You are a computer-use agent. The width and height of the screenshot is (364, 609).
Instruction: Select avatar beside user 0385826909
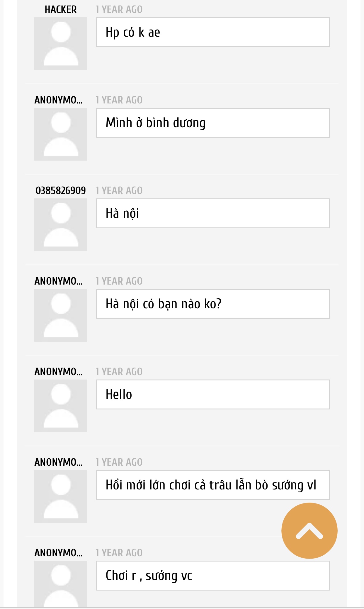coord(61,225)
